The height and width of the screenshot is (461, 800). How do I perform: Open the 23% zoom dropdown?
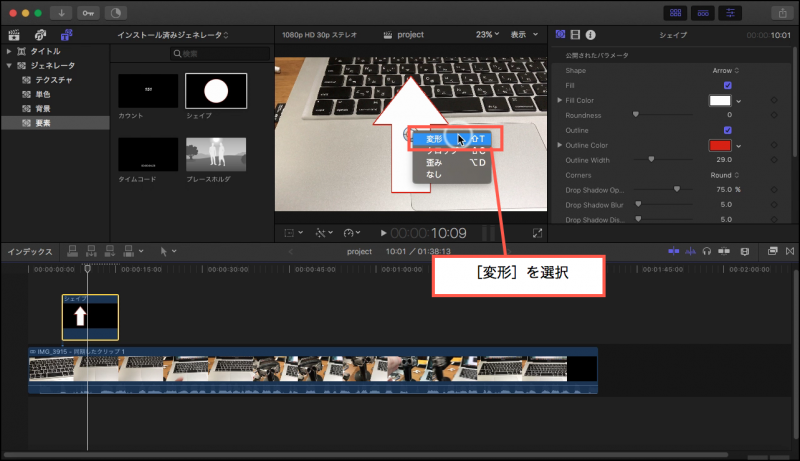pyautogui.click(x=487, y=35)
